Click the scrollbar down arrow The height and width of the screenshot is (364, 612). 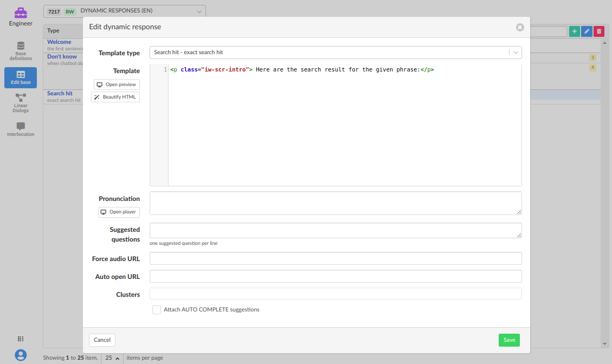(604, 344)
